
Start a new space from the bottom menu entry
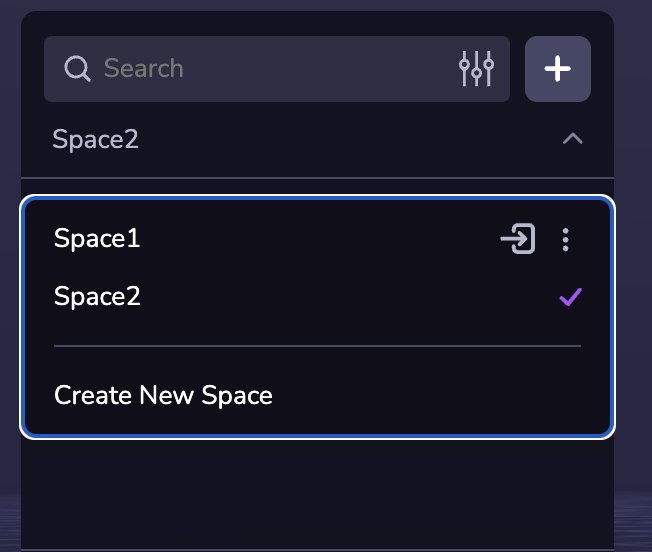point(163,395)
